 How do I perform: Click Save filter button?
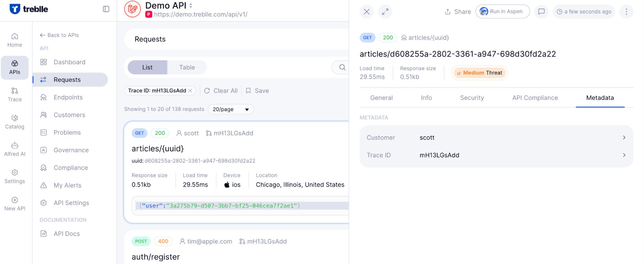point(257,91)
